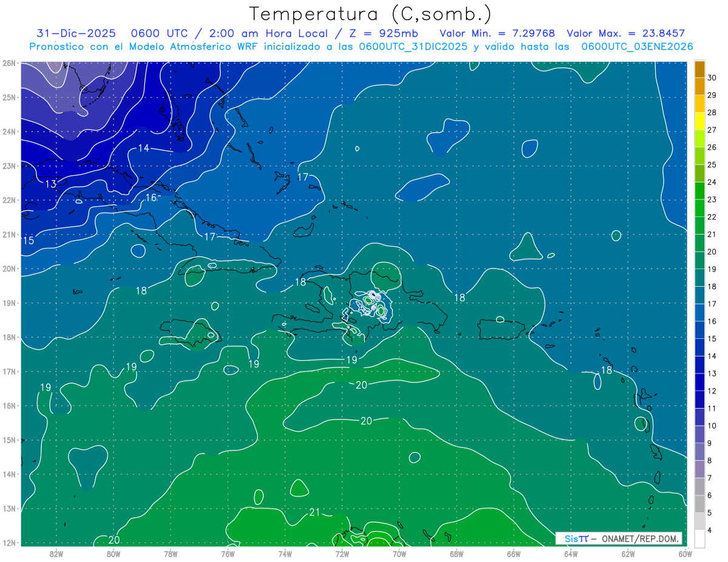Click the color bar swatch beside 14
The width and height of the screenshot is (728, 562).
click(699, 347)
